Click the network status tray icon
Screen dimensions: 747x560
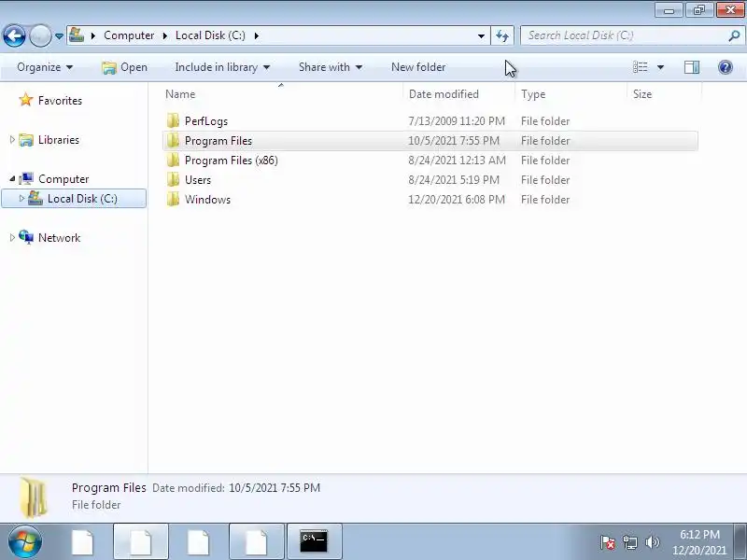629,542
